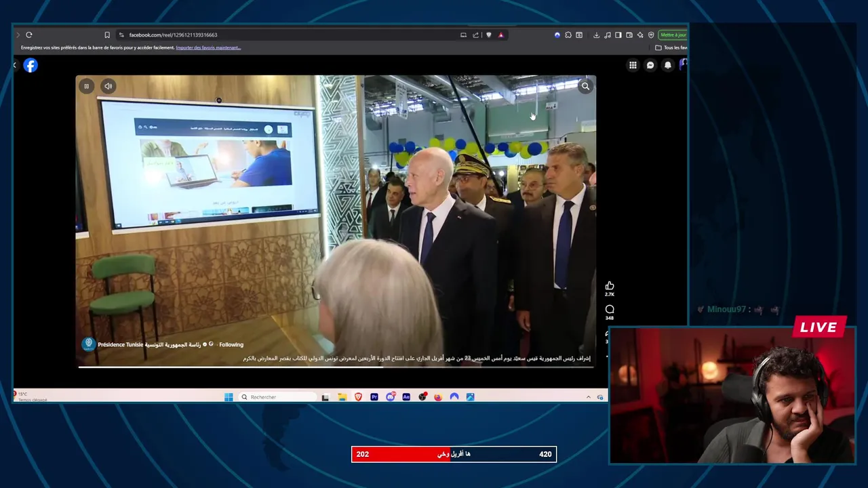This screenshot has width=868, height=488.
Task: Open reel comments bubble icon
Action: pyautogui.click(x=610, y=309)
